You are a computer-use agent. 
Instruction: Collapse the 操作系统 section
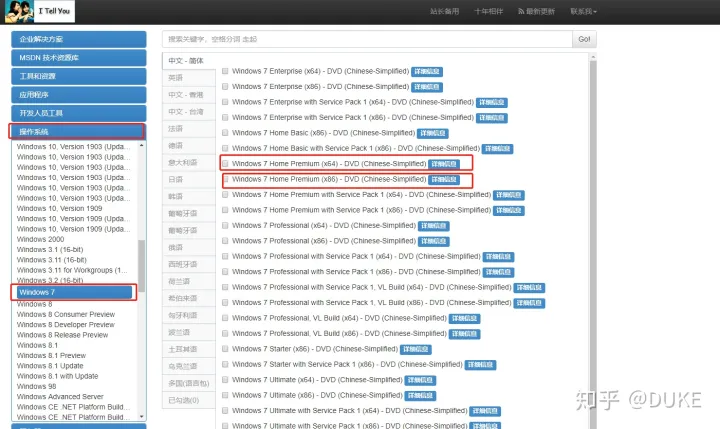[77, 132]
